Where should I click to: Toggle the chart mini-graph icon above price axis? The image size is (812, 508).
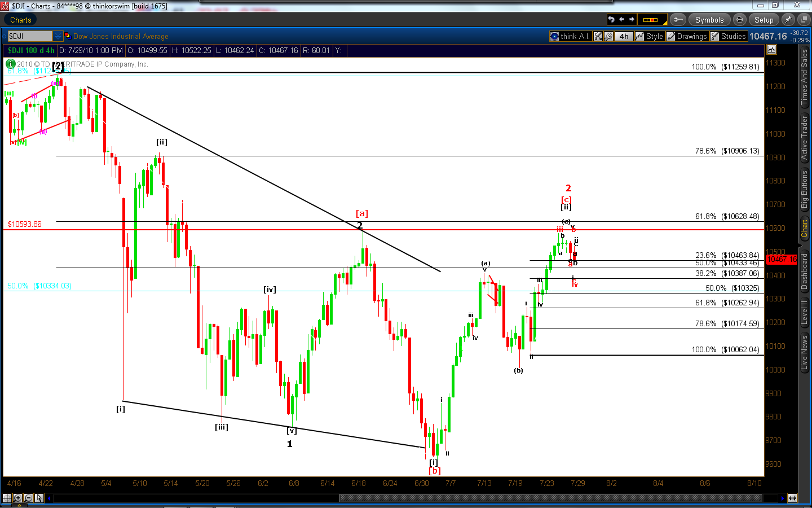771,50
